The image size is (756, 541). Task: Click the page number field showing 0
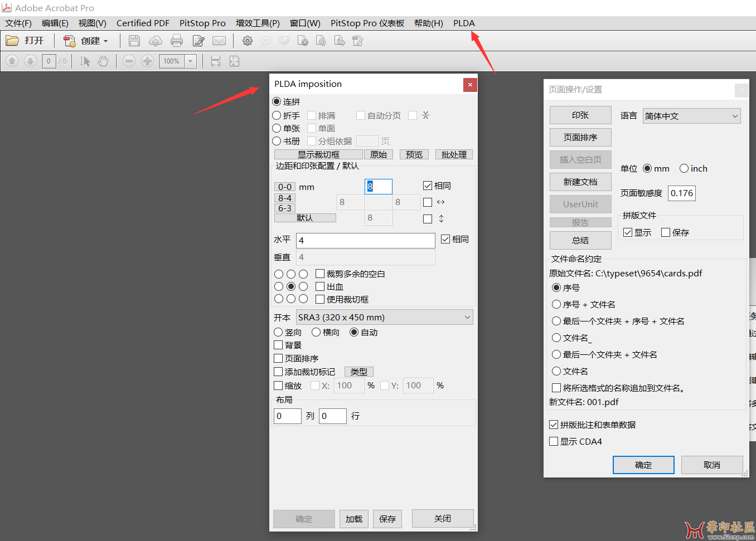[x=49, y=61]
